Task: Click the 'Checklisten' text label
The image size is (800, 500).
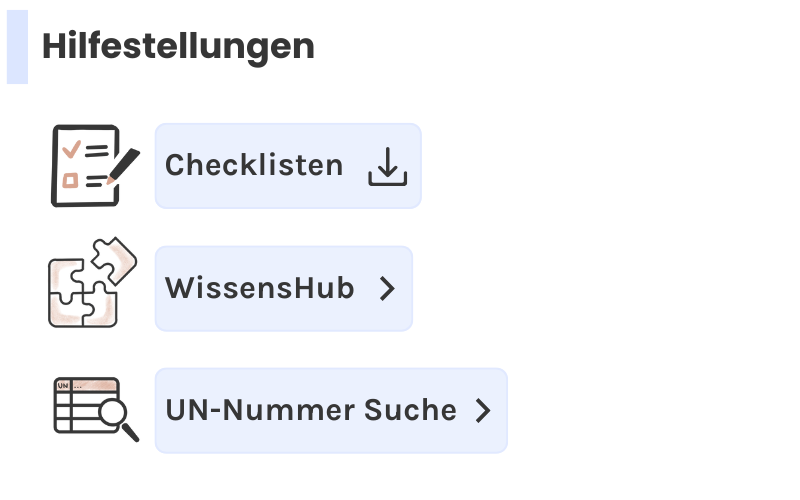Action: pyautogui.click(x=254, y=166)
